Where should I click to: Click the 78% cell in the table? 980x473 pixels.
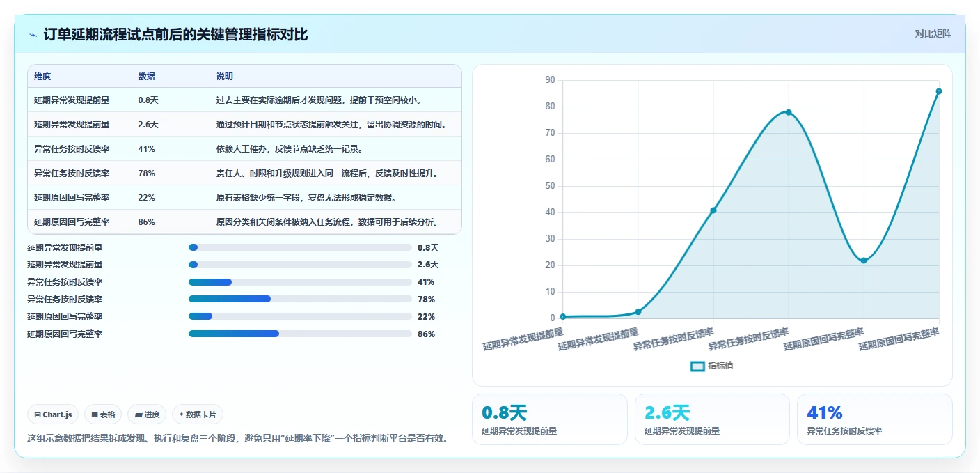click(147, 173)
